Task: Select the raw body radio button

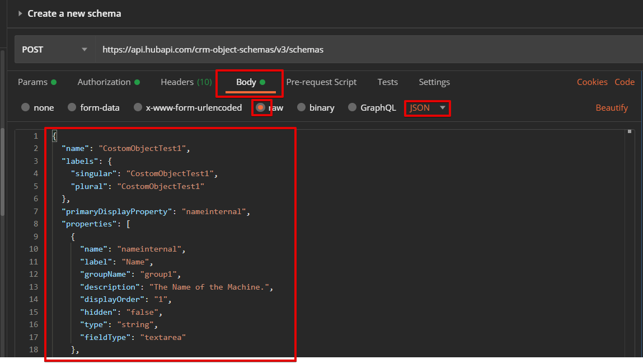Action: [x=261, y=107]
